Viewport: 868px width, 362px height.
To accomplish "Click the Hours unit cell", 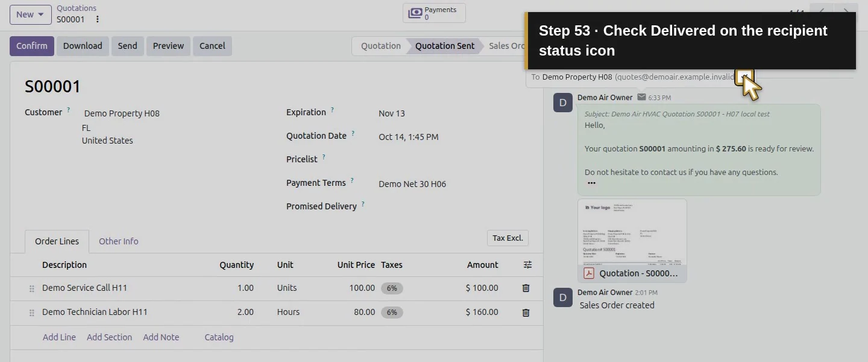I will coord(288,313).
